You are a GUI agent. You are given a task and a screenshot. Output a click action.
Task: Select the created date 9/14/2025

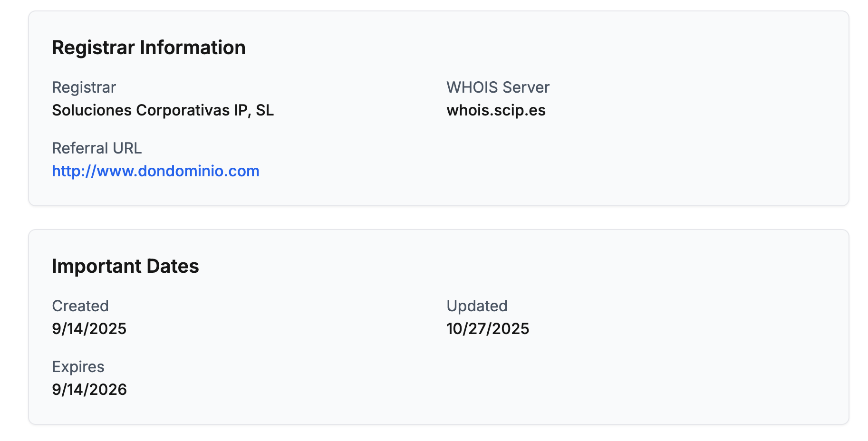click(x=89, y=329)
